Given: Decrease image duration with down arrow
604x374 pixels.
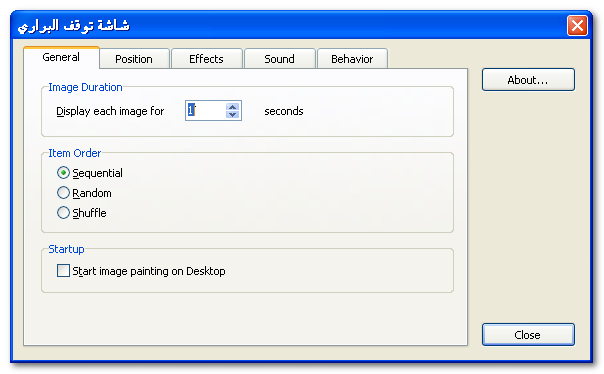Looking at the screenshot, I should tap(232, 115).
